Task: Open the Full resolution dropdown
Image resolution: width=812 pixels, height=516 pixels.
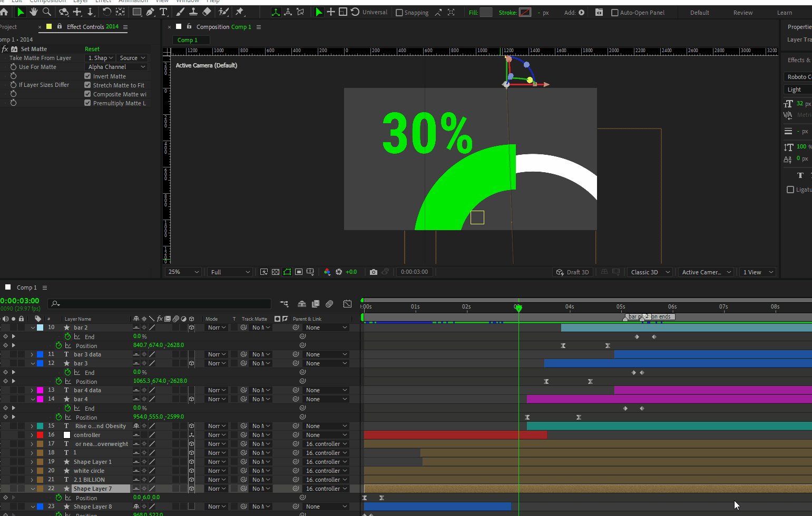Action: 231,272
